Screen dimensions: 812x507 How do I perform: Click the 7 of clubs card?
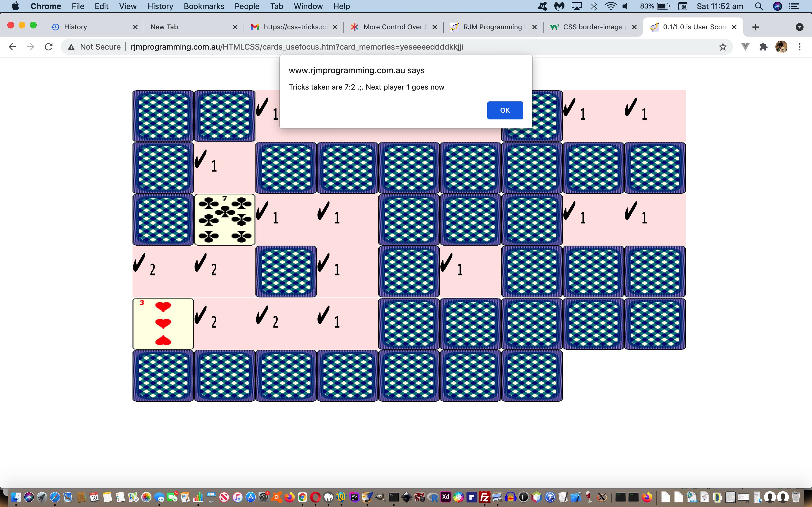tap(225, 219)
